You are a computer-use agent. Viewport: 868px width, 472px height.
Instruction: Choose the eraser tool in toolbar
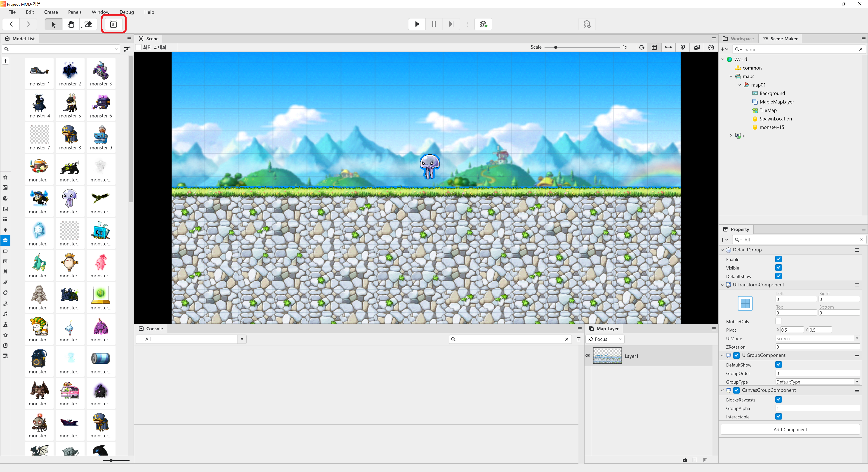pyautogui.click(x=88, y=24)
